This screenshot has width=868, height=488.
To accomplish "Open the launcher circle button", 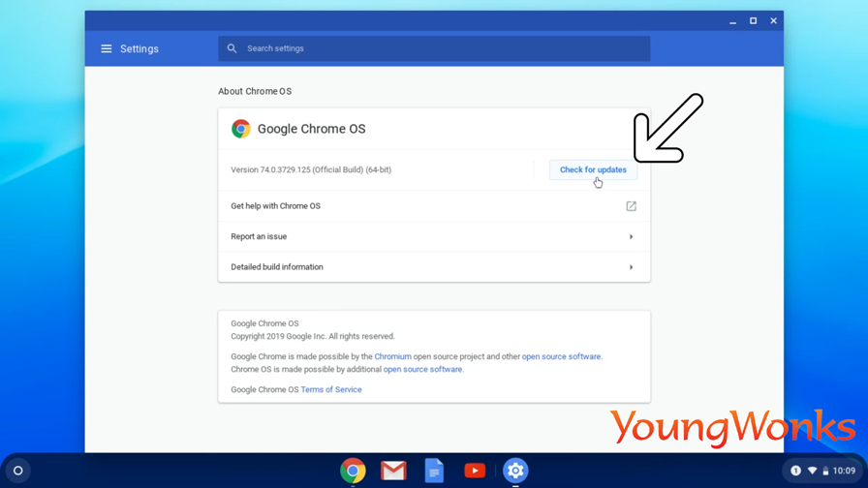I will (17, 471).
